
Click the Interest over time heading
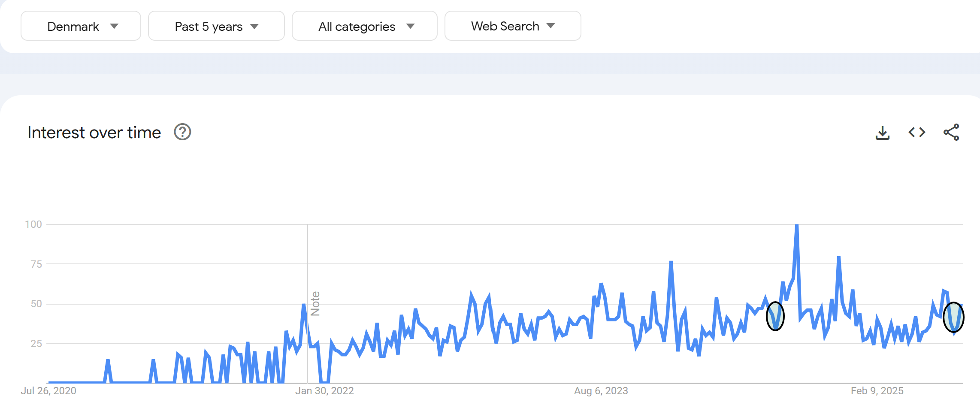pos(94,133)
